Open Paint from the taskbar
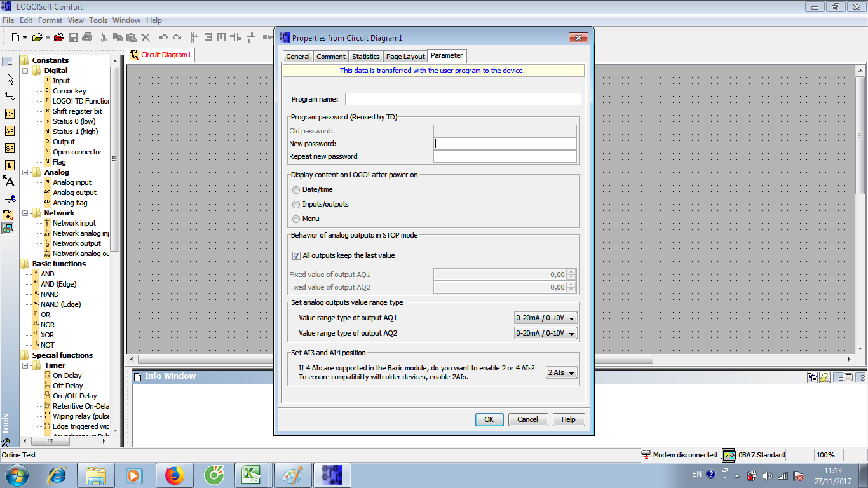Screen dimensions: 868x488 coord(292,475)
